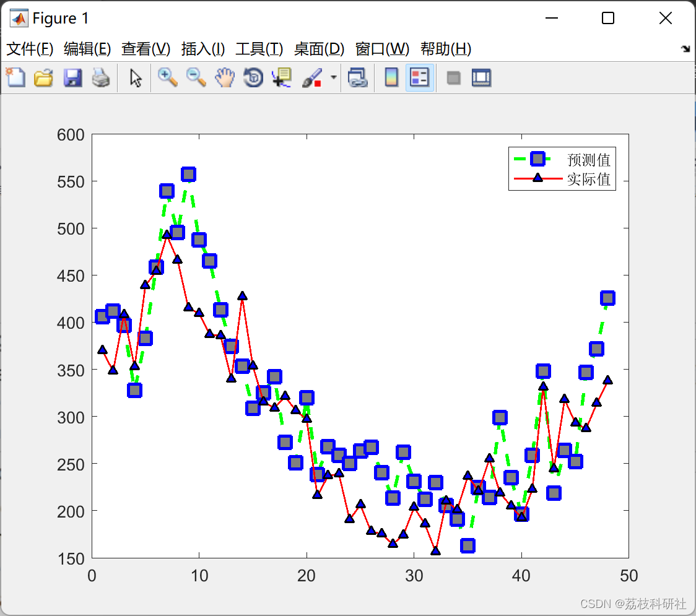Open the 查看(V) menu

coord(146,49)
